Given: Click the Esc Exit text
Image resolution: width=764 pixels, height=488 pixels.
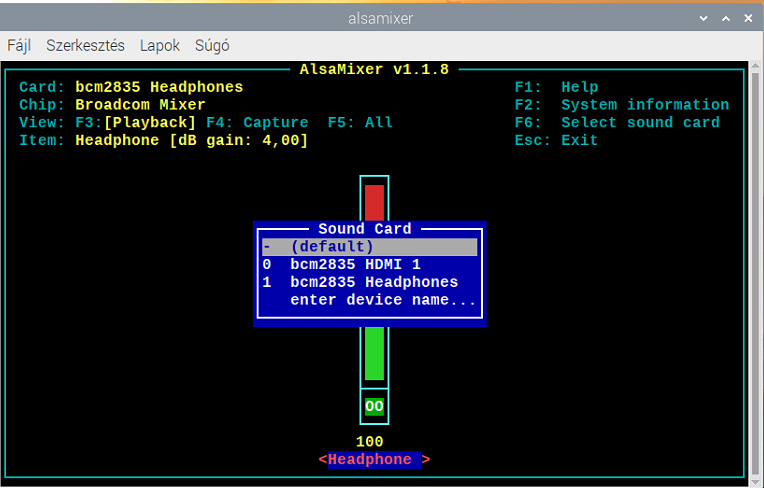Looking at the screenshot, I should pyautogui.click(x=556, y=140).
